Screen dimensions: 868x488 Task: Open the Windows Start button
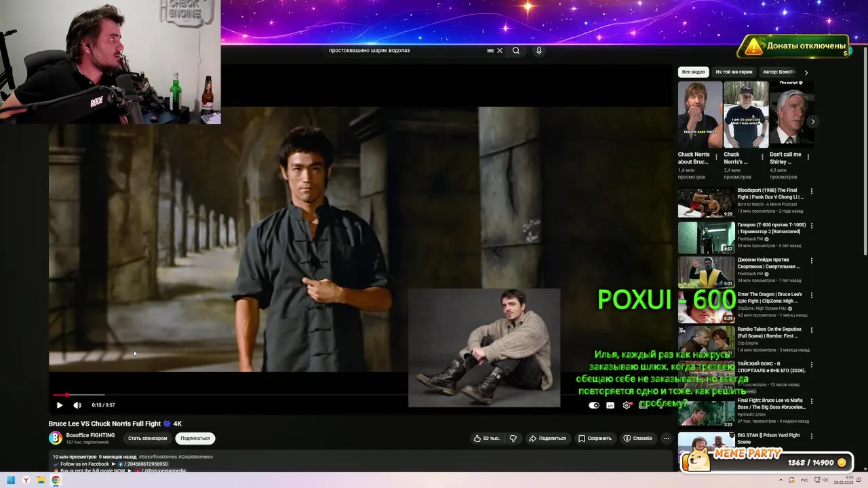click(11, 481)
